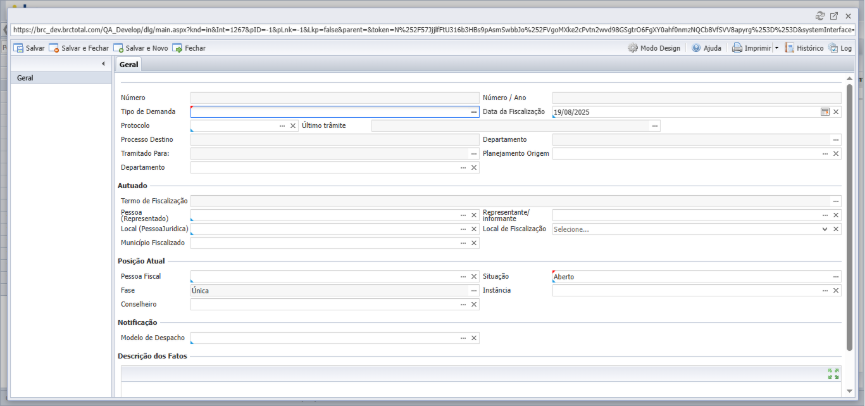This screenshot has width=865, height=406.
Task: Open the Histórico view
Action: 804,49
